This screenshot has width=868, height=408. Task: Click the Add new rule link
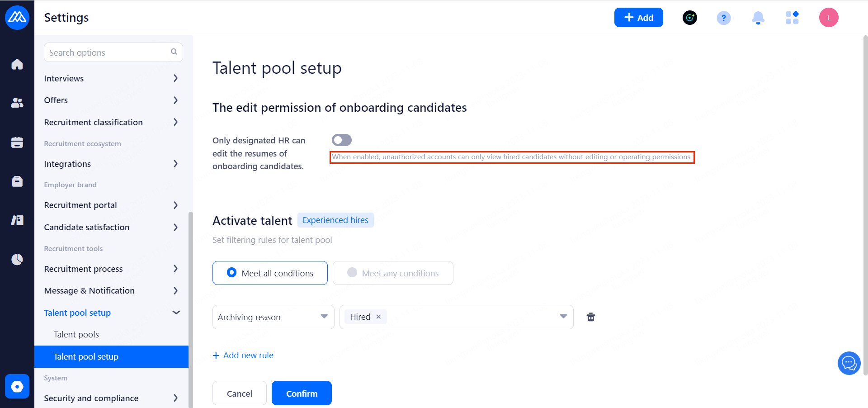pyautogui.click(x=243, y=356)
